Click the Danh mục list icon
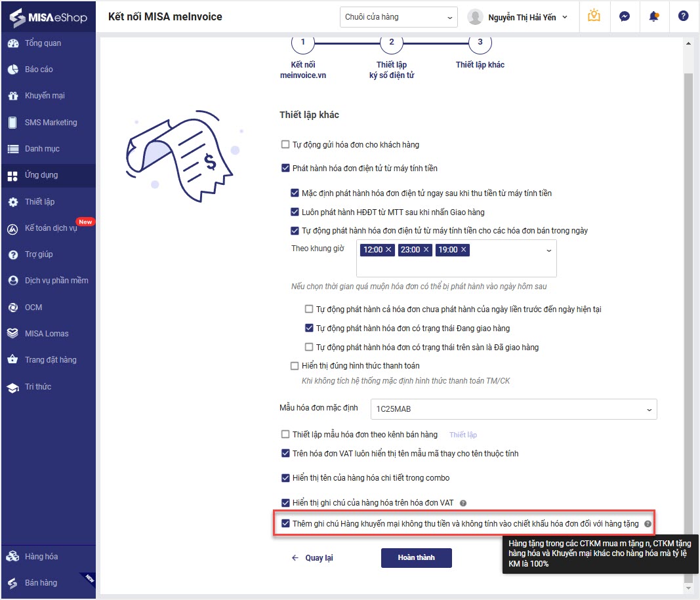Image resolution: width=700 pixels, height=600 pixels. [13, 149]
